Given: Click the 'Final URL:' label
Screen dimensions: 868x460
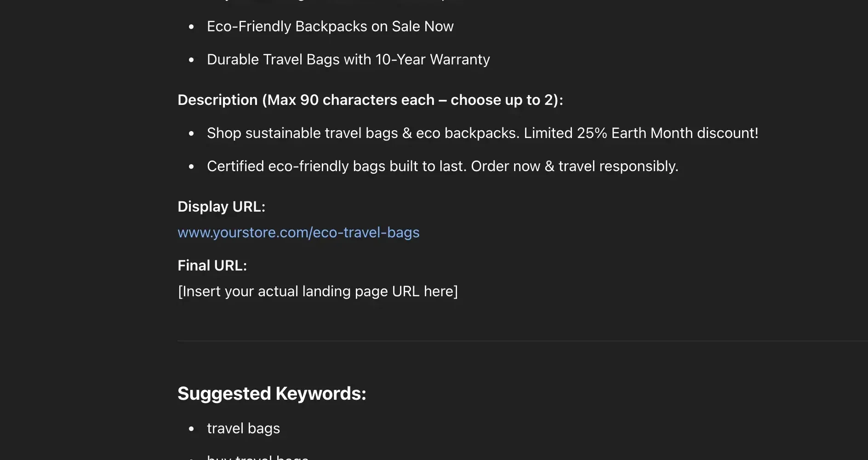Looking at the screenshot, I should coord(212,266).
